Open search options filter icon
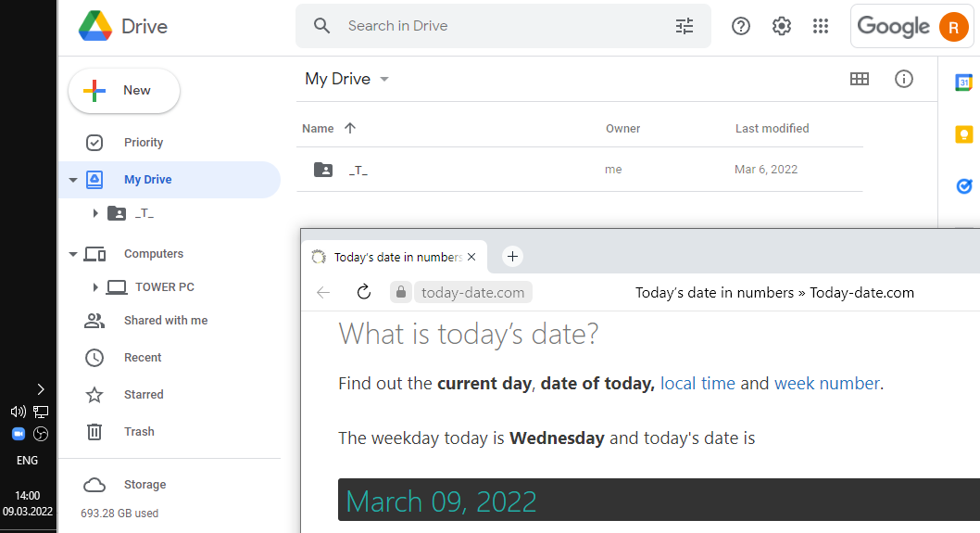Image resolution: width=980 pixels, height=533 pixels. (685, 26)
